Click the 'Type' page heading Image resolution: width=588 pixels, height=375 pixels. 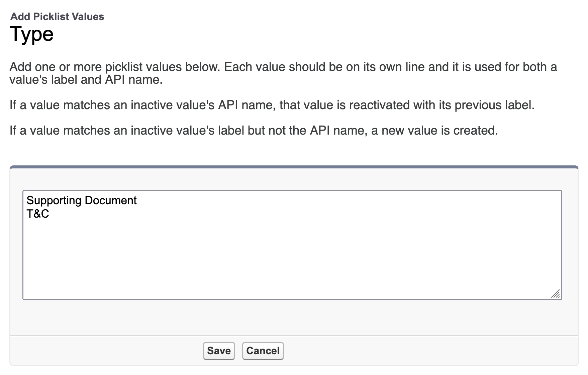32,34
